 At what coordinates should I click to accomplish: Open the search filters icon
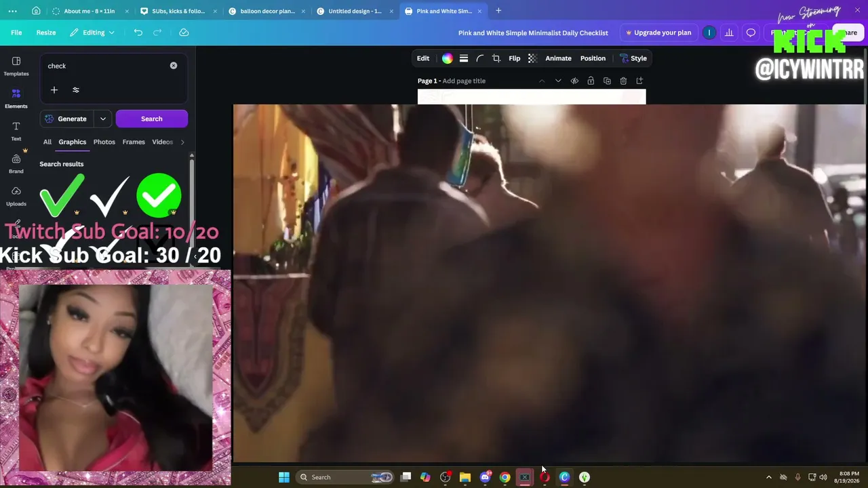click(x=76, y=89)
